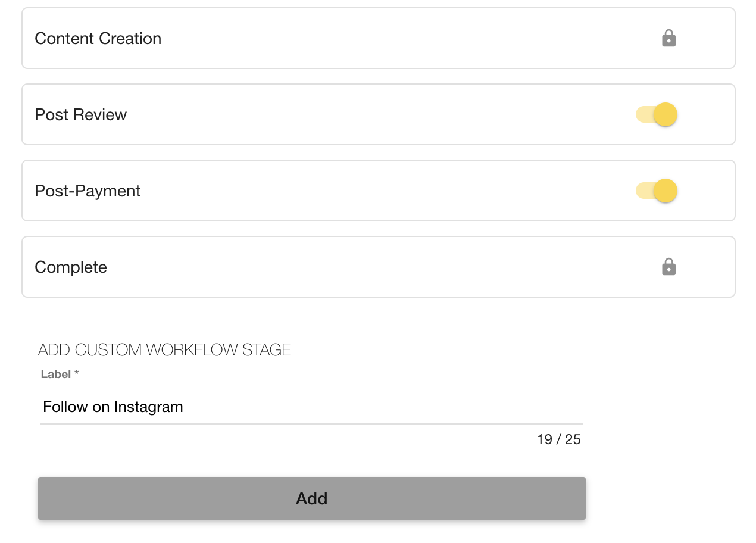Click the Complete label text
756x543 pixels.
pyautogui.click(x=71, y=267)
